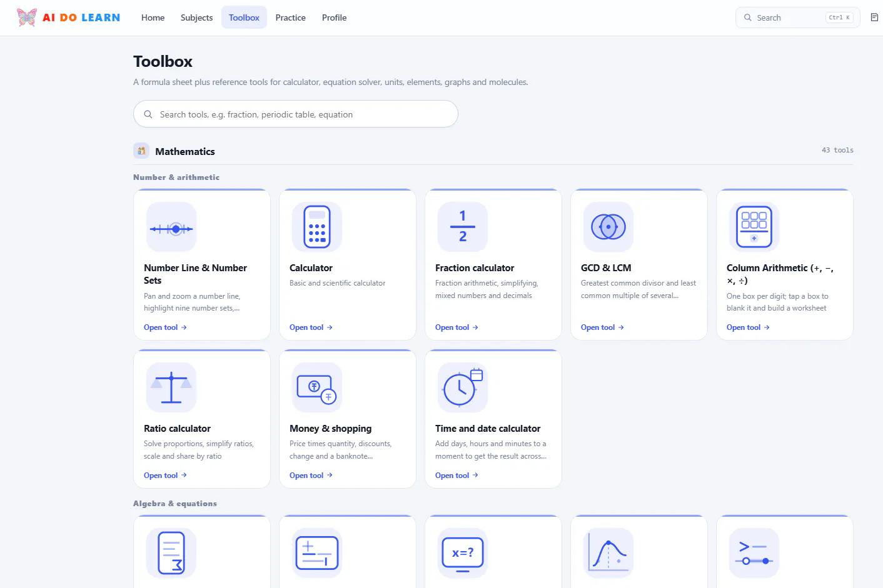
Task: Focus the Search tools input field
Action: point(296,114)
